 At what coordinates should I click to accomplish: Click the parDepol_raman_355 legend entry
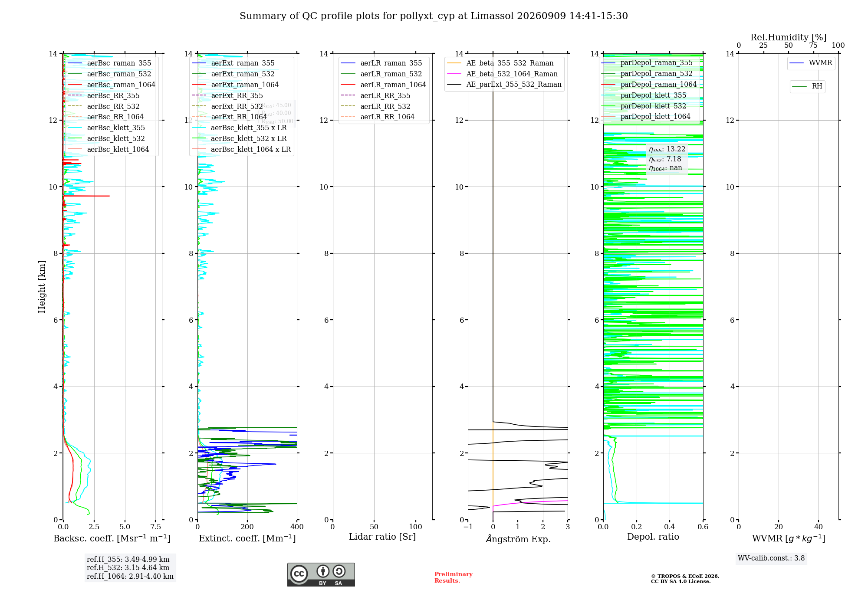point(647,62)
